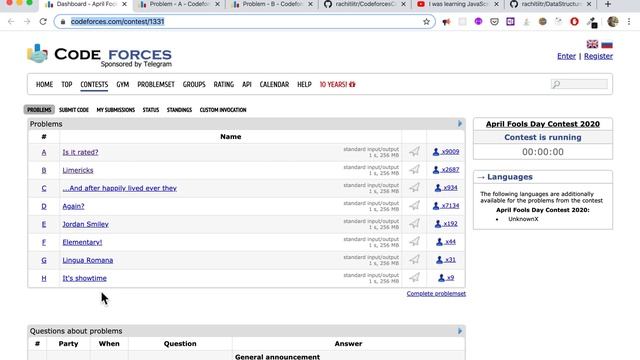Viewport: 640px width, 360px height.
Task: Click the site search field
Action: (580, 84)
